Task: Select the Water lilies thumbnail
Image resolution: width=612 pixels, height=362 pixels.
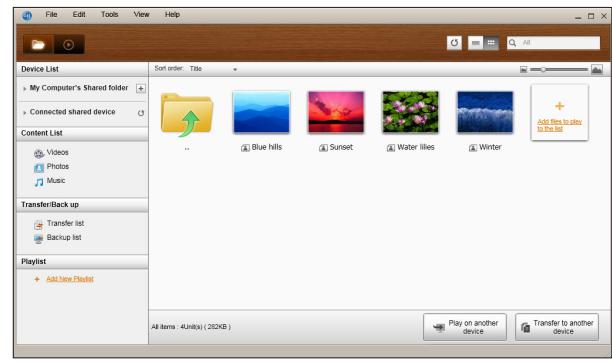Action: coord(410,112)
